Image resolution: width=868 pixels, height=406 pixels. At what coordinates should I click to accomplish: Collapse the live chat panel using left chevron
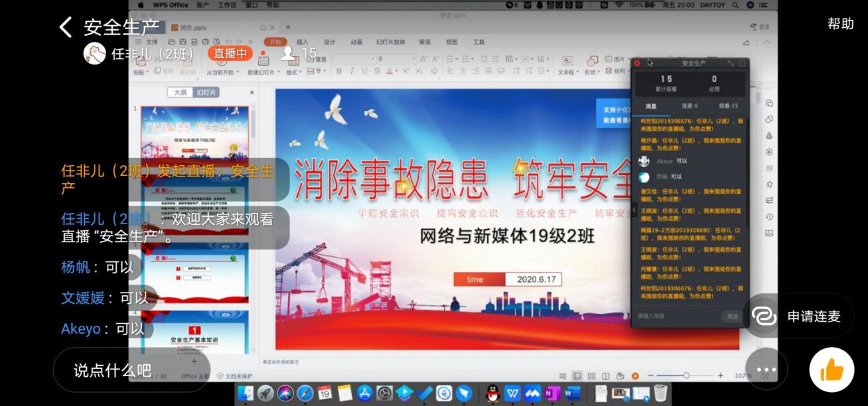point(633,210)
